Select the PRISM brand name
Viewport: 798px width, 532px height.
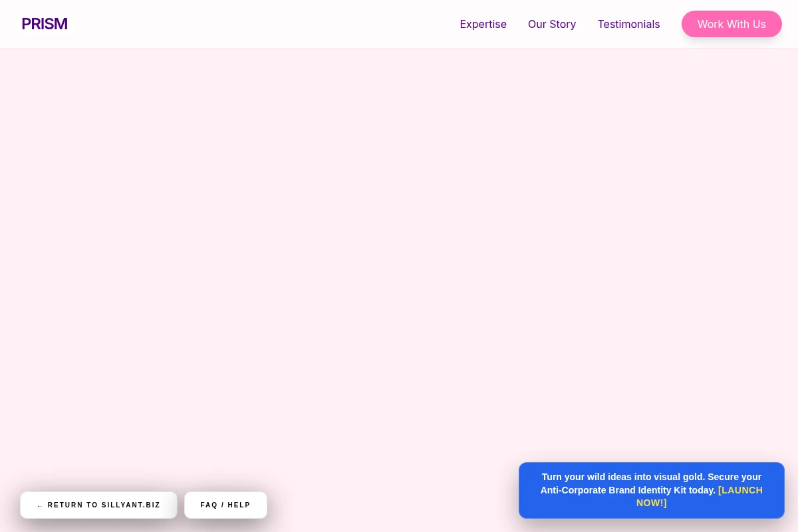[45, 24]
